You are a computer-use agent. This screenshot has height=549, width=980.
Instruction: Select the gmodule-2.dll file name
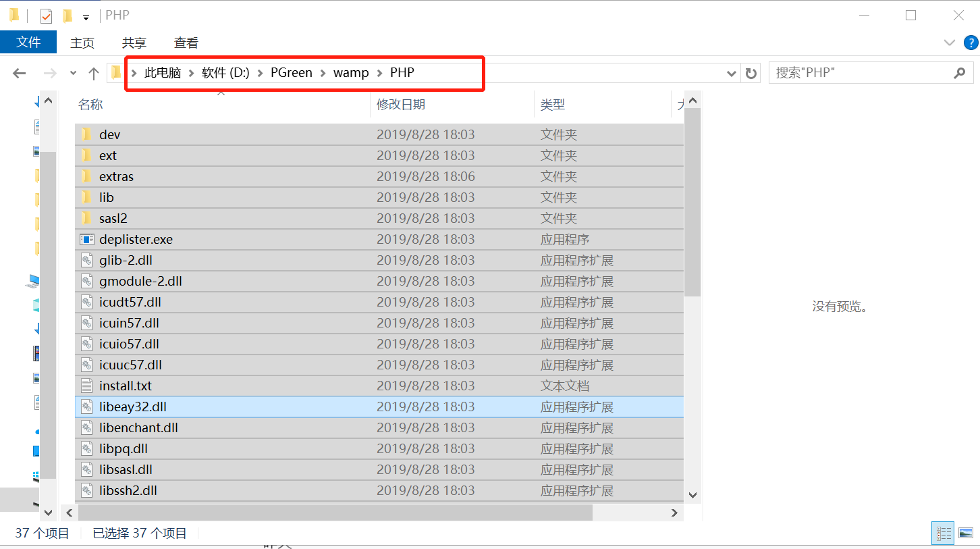pyautogui.click(x=140, y=281)
